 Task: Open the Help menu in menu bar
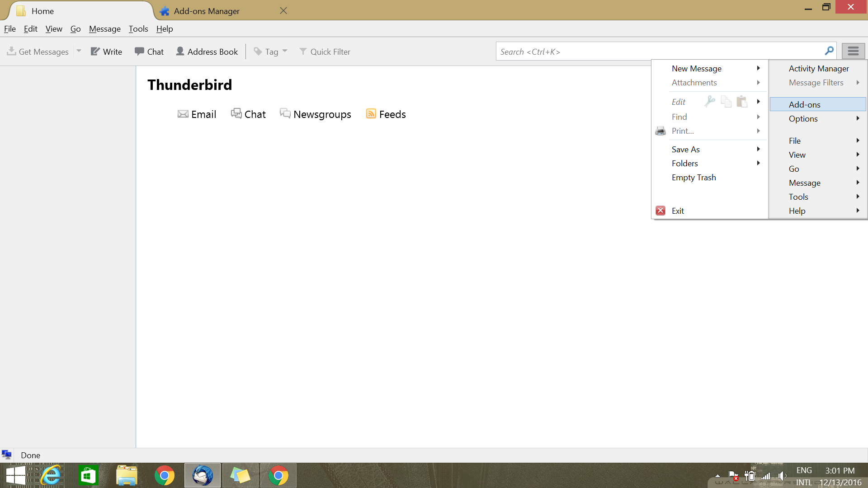pos(165,28)
